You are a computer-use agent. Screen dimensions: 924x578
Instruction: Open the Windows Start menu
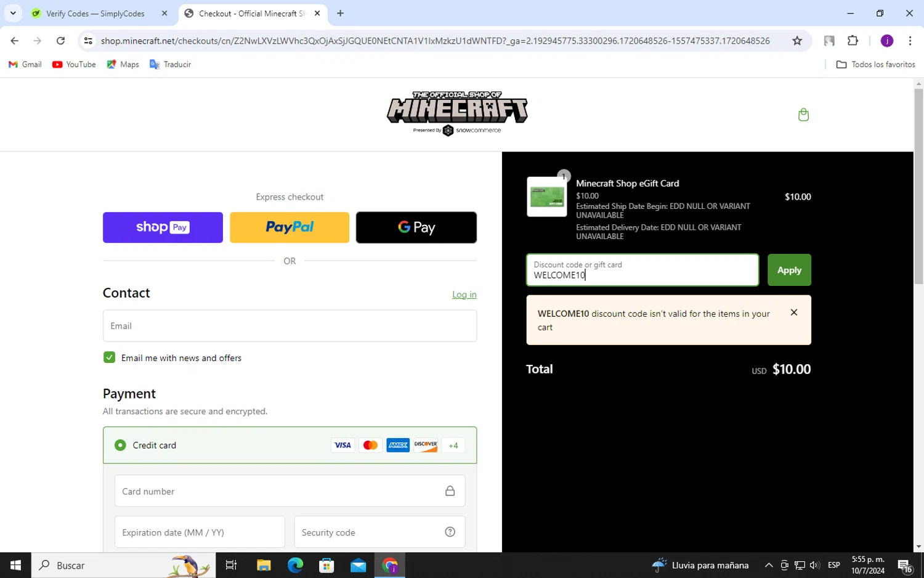[15, 565]
